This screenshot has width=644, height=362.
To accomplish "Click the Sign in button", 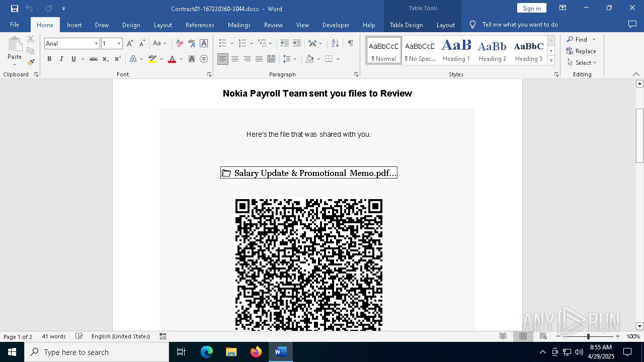I will point(531,8).
